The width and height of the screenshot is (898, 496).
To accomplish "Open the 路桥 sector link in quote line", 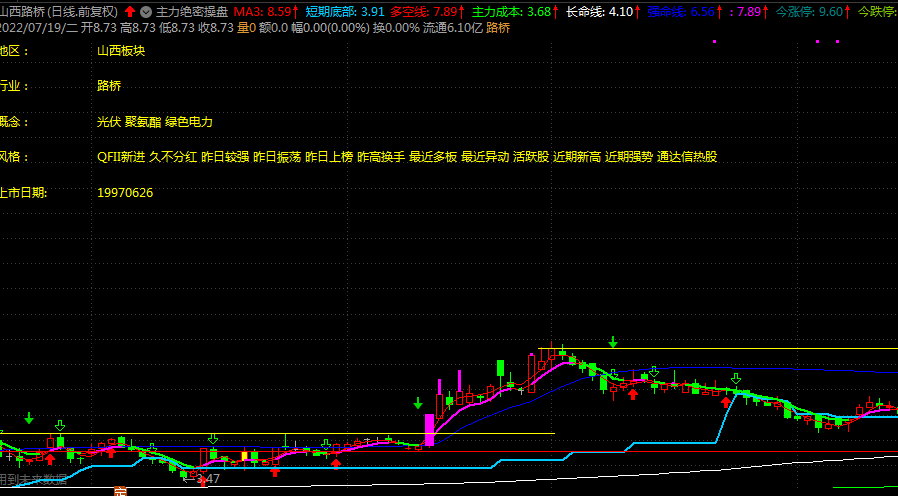I will tap(498, 27).
